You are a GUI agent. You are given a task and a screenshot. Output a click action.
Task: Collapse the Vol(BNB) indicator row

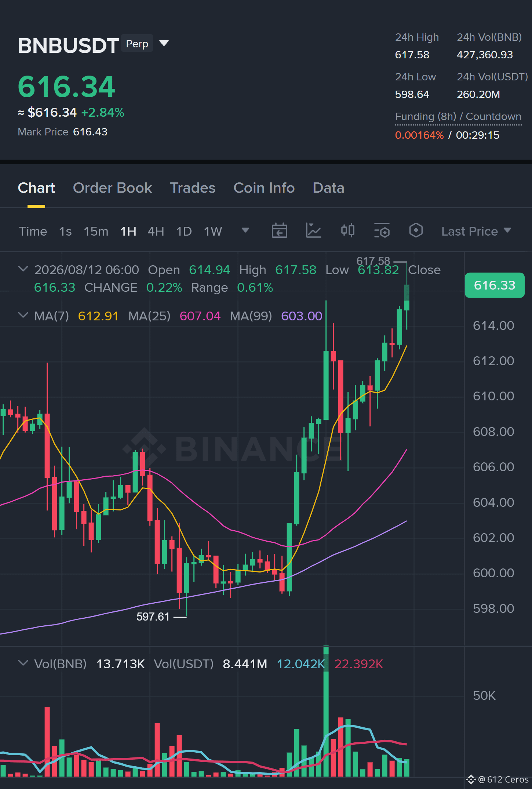pos(23,663)
